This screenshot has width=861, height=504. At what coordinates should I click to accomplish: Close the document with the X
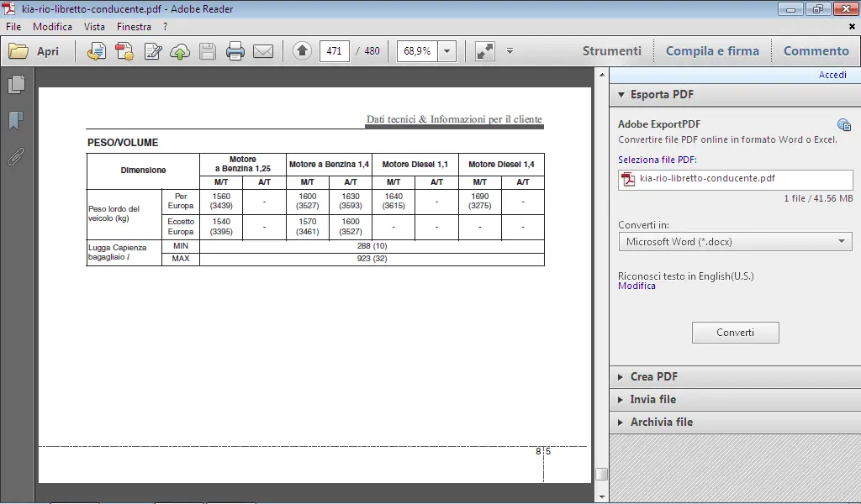point(852,26)
